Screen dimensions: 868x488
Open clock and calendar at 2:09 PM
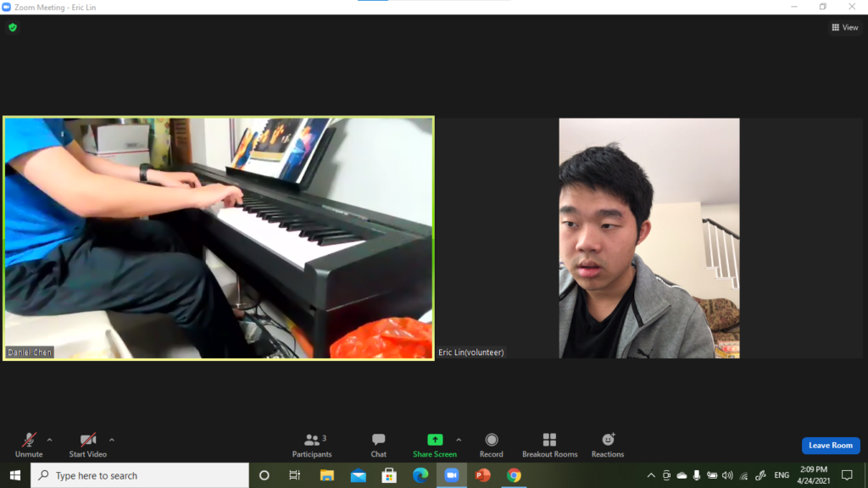point(814,475)
